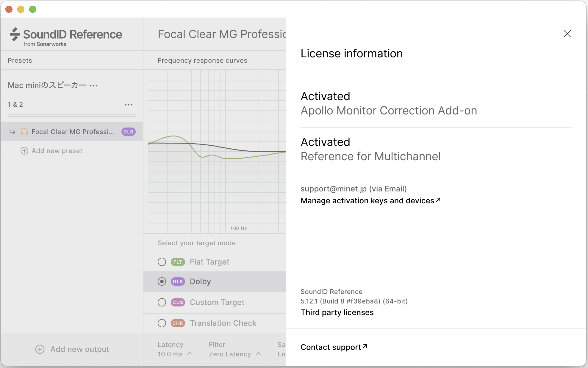Viewport: 588px width, 368px height.
Task: Select the Custom Target radio button
Action: (162, 302)
